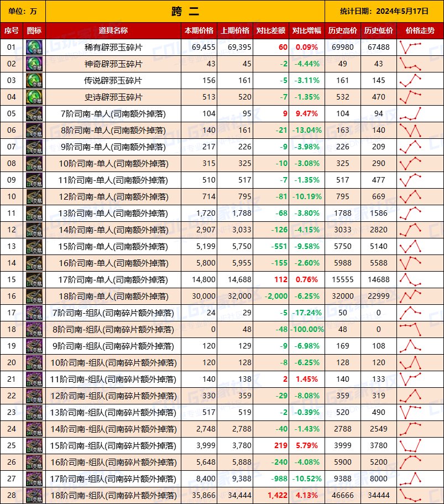Click the 17阶司南-组队 item icon

click(34, 479)
